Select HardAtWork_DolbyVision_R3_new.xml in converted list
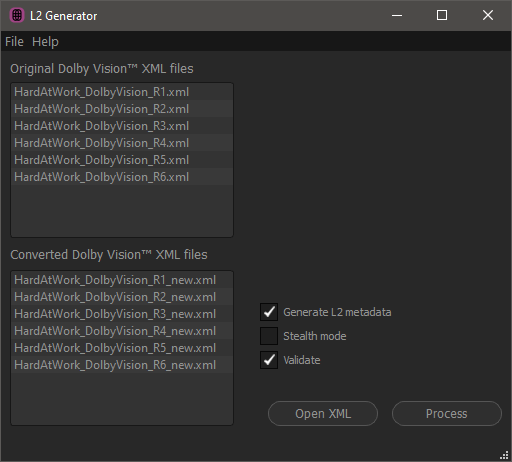This screenshot has height=462, width=512. (x=122, y=314)
